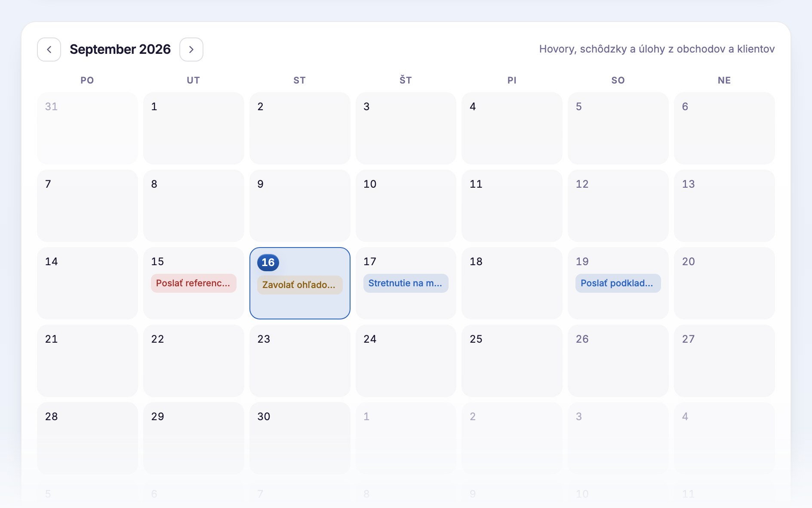Pick Friday September 11 cell
812x508 pixels.
(x=512, y=206)
